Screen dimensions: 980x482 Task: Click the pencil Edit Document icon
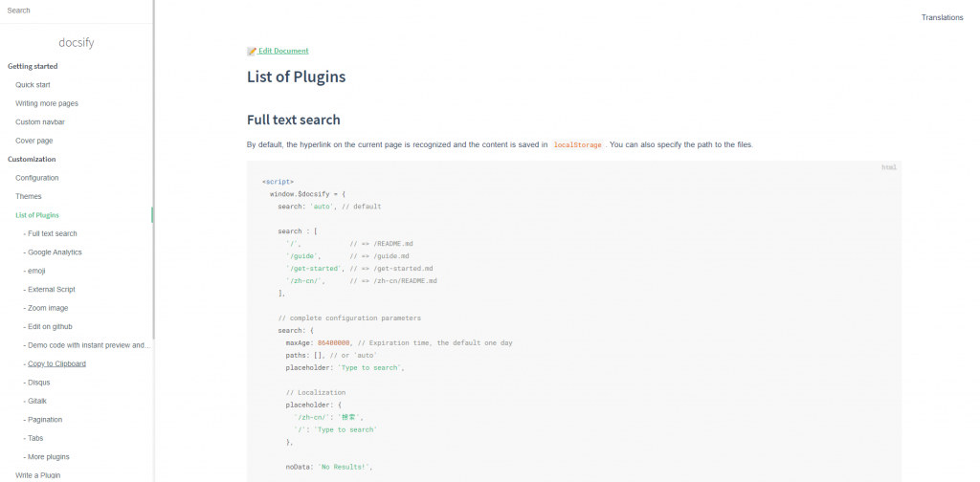[x=252, y=51]
